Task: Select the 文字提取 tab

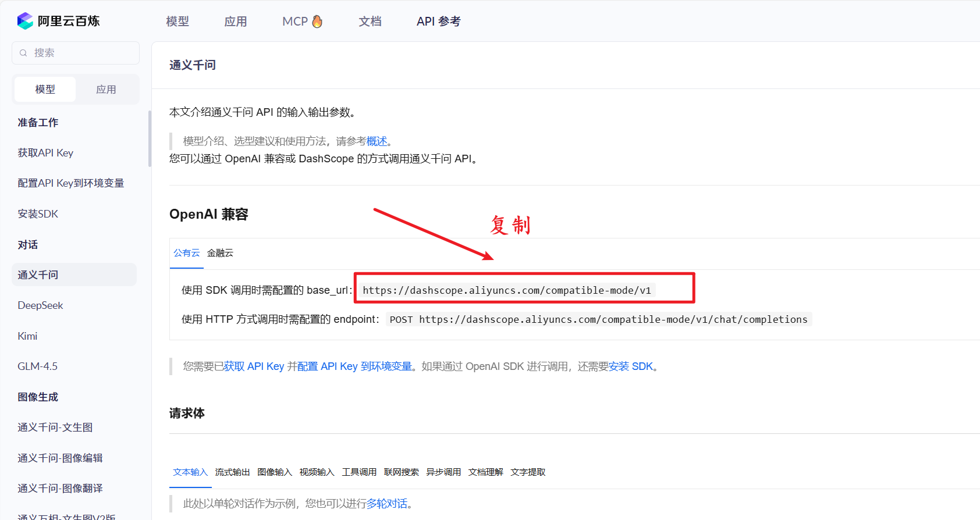Action: [528, 472]
